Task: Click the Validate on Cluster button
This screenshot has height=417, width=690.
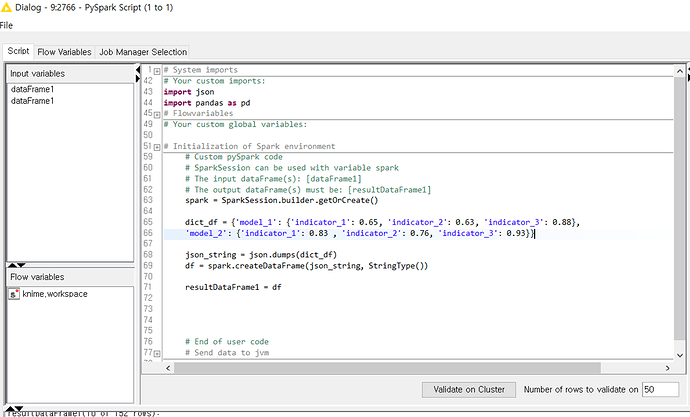Action: pyautogui.click(x=469, y=389)
